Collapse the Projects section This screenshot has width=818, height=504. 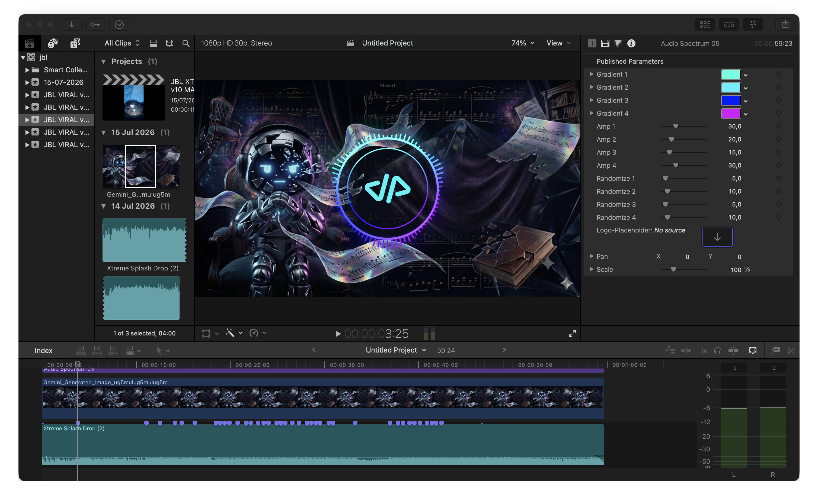[103, 61]
